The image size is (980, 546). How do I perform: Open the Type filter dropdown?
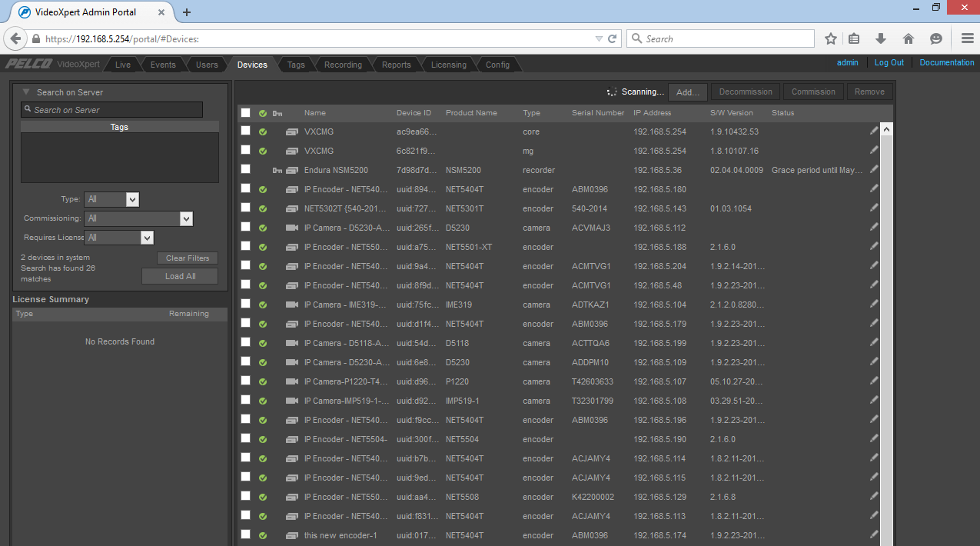tap(111, 199)
